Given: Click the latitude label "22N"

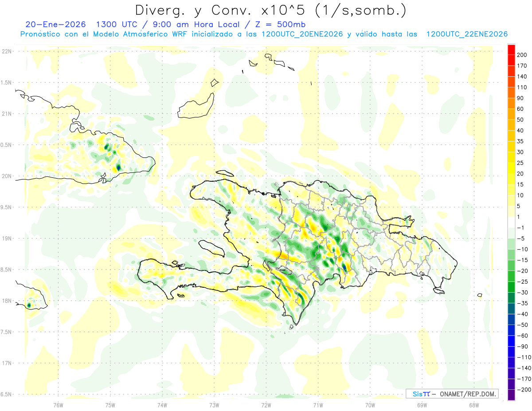Looking at the screenshot, I should pyautogui.click(x=8, y=51).
